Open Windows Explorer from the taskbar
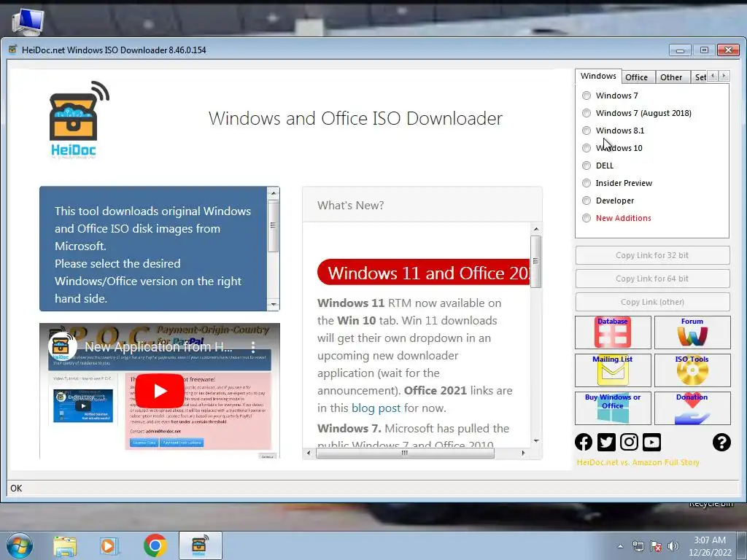This screenshot has height=560, width=747. [65, 545]
